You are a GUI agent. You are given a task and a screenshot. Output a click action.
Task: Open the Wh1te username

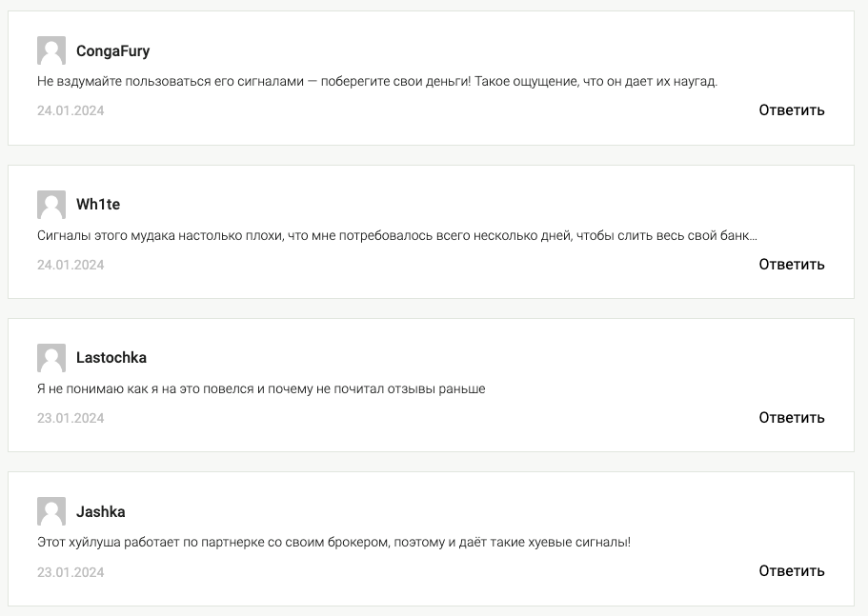click(x=98, y=205)
